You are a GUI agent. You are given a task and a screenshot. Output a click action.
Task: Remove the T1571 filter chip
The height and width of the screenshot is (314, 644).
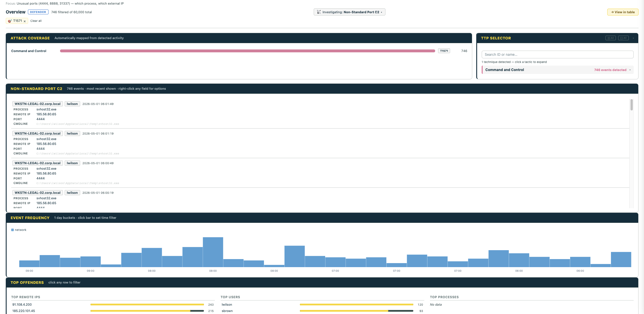[25, 21]
